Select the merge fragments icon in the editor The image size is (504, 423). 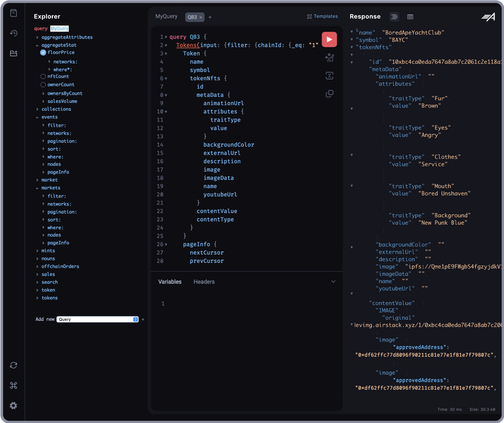[x=329, y=75]
